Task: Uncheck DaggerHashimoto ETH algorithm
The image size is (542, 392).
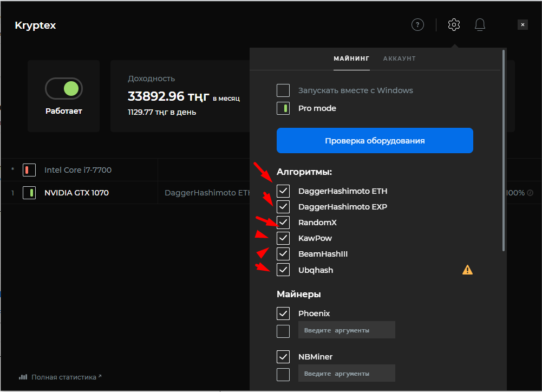Action: pyautogui.click(x=283, y=191)
